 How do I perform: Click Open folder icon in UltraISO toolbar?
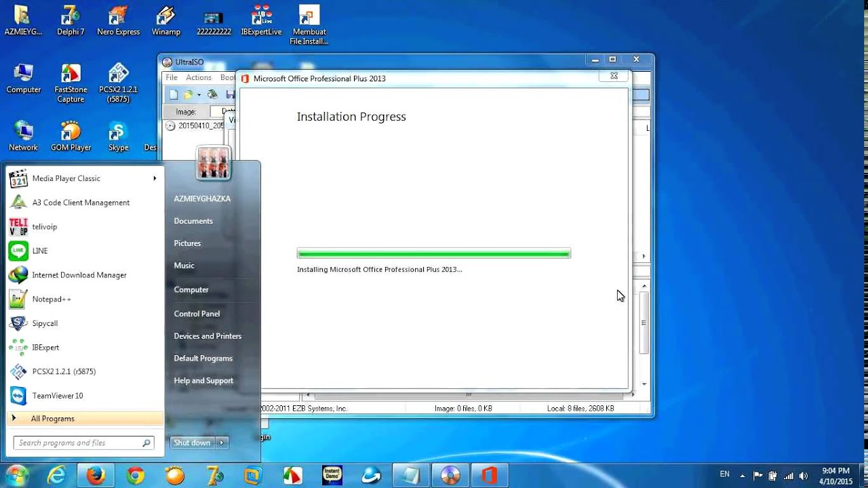pos(189,95)
